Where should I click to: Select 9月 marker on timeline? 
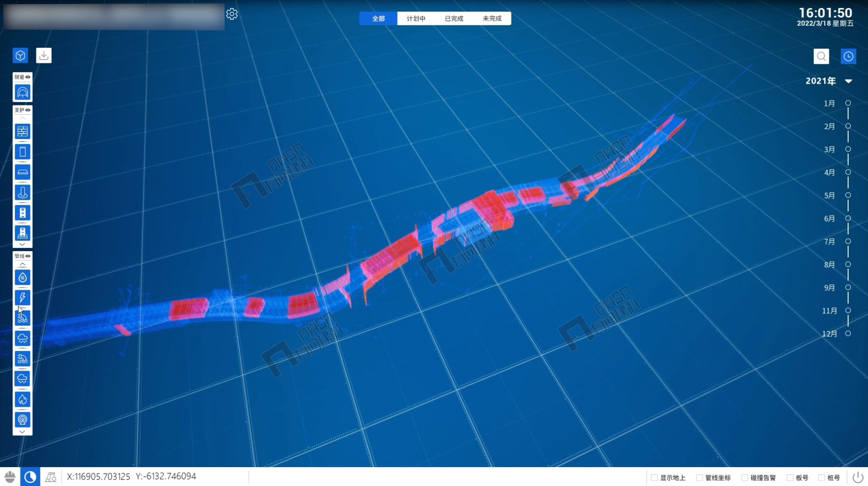coord(848,288)
